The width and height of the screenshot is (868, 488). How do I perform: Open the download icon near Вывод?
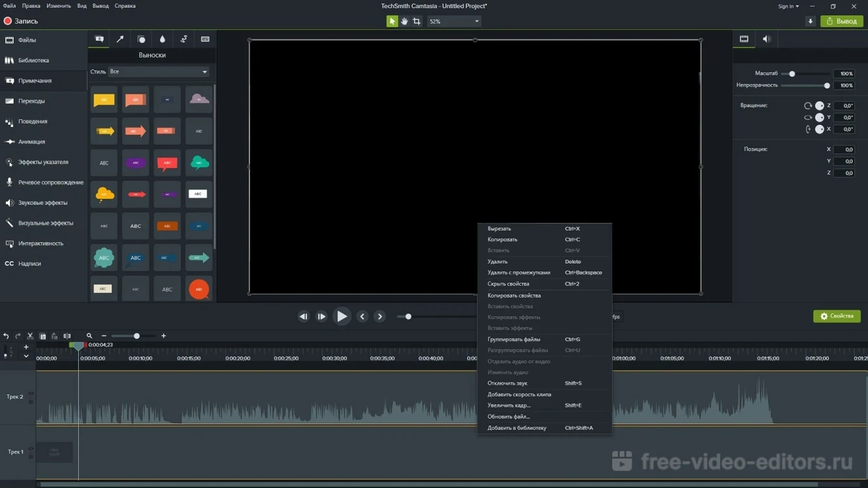(810, 21)
